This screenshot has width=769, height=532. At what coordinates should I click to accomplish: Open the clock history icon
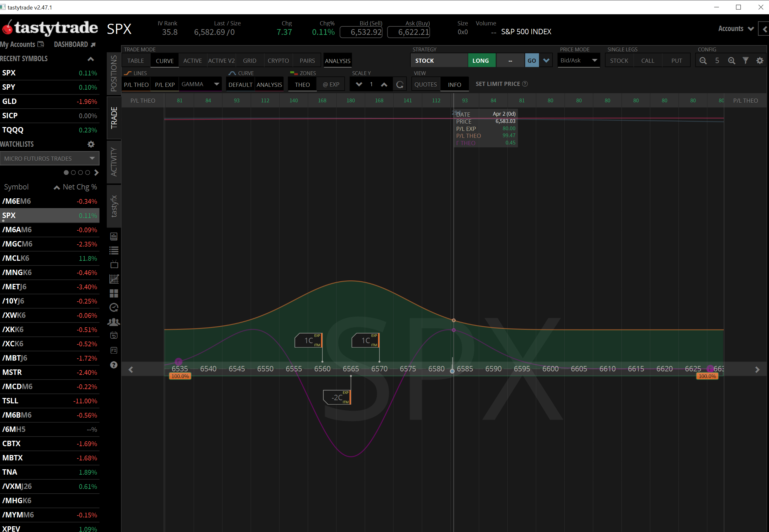[x=114, y=307]
